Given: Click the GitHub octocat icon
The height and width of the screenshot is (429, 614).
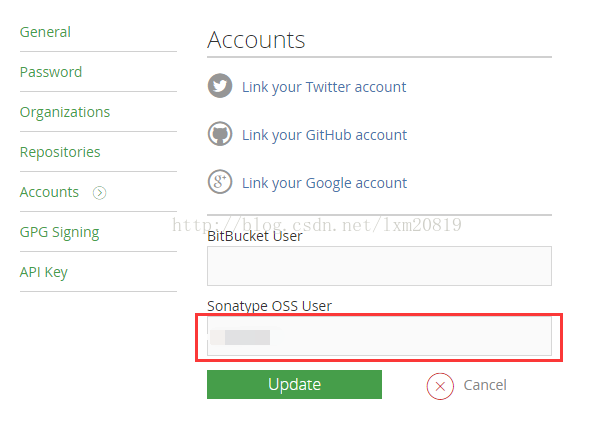Looking at the screenshot, I should pos(220,134).
